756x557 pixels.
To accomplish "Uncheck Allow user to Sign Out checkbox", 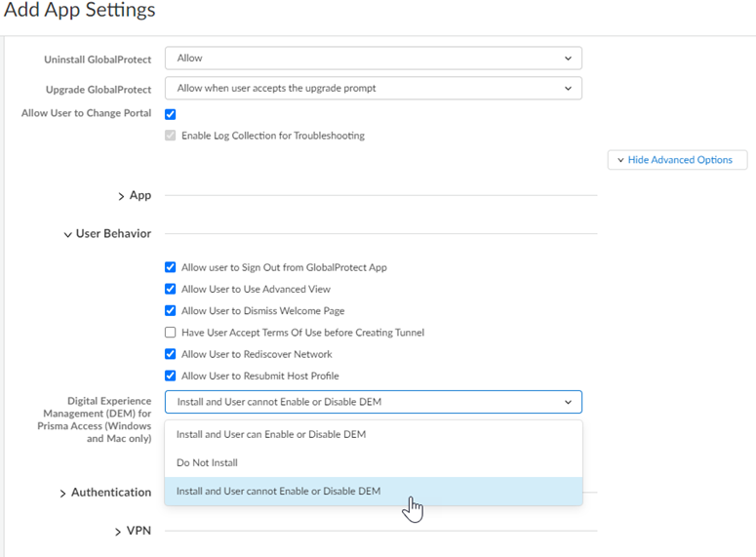I will [171, 267].
